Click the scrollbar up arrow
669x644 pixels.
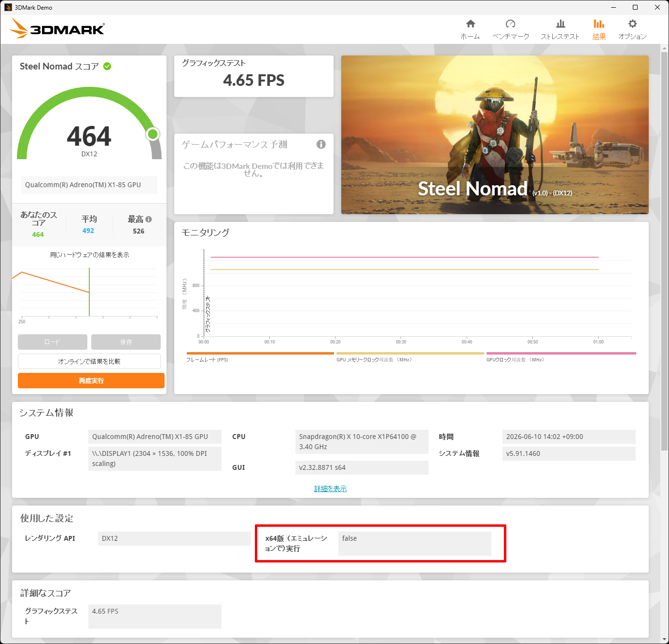point(664,48)
